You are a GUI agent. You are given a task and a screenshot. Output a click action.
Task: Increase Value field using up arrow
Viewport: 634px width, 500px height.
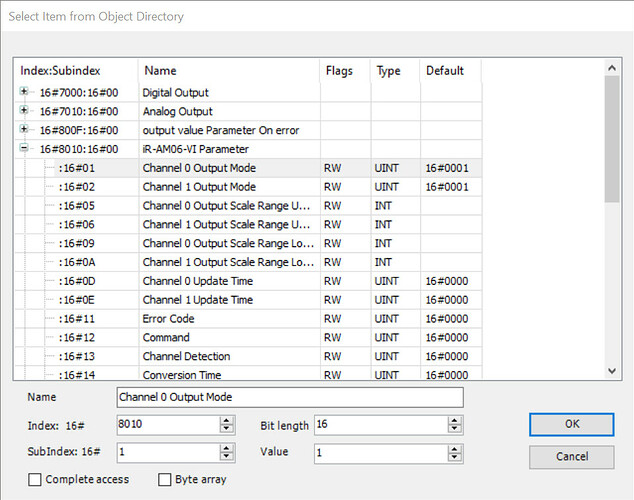454,448
